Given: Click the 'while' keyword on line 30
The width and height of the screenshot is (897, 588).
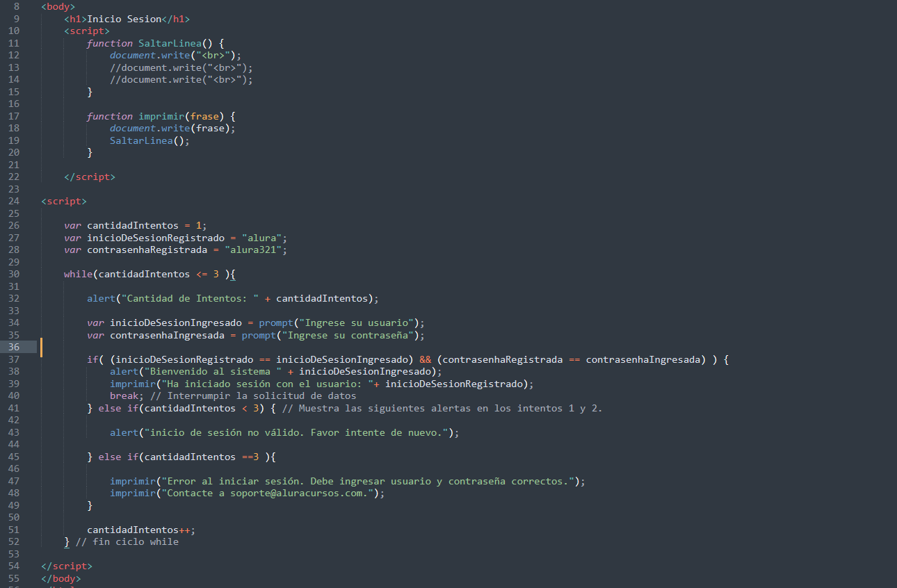Looking at the screenshot, I should pyautogui.click(x=78, y=275).
